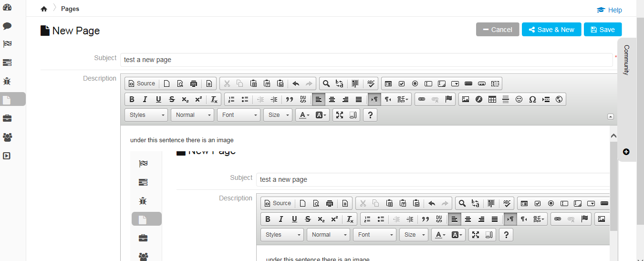The image size is (644, 261).
Task: Go to Pages in the breadcrumb
Action: tap(70, 9)
